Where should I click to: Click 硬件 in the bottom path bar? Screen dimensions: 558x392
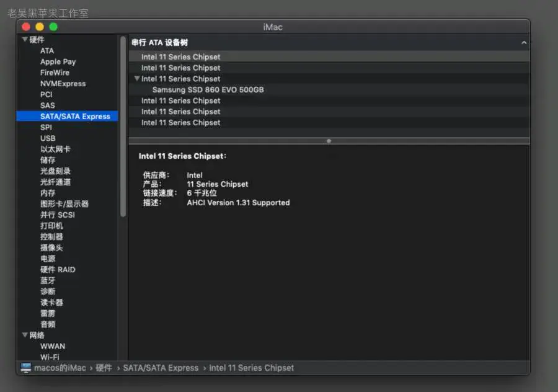[104, 368]
